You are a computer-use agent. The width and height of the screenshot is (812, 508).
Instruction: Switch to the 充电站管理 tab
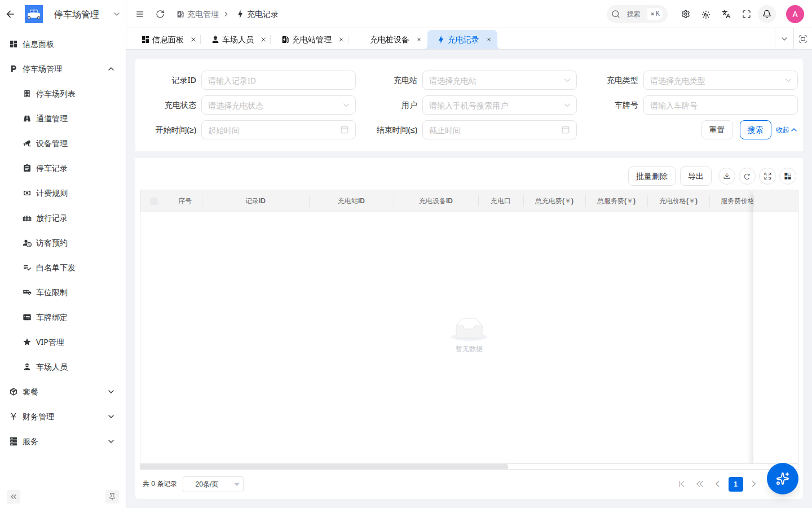point(306,40)
